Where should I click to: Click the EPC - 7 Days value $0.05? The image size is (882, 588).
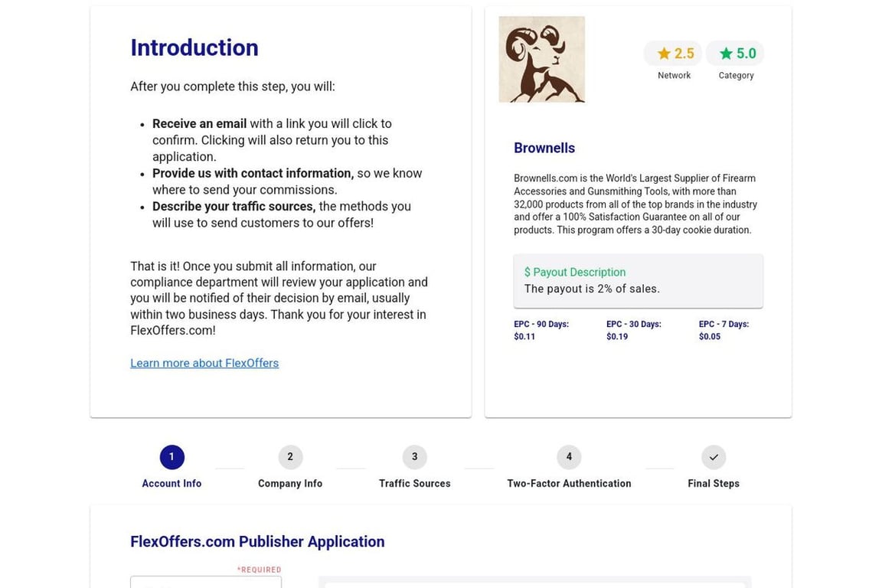[x=709, y=336]
